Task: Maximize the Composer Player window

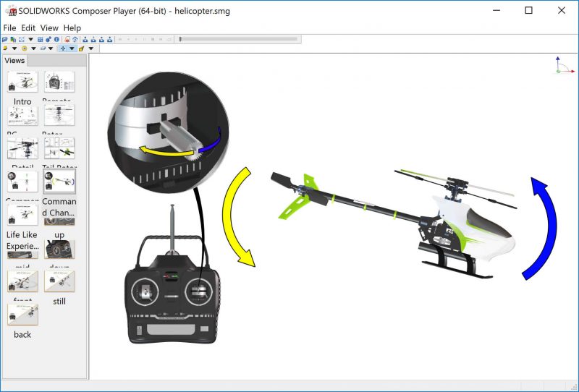Action: point(528,10)
